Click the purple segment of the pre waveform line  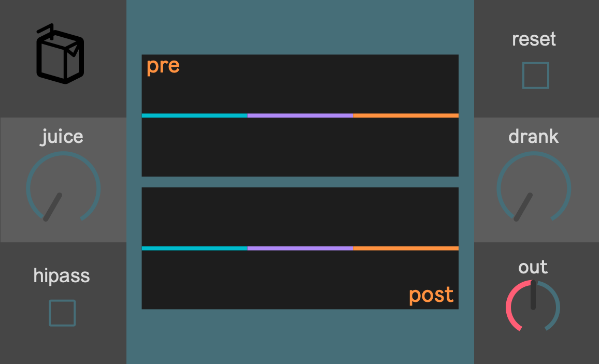(300, 115)
